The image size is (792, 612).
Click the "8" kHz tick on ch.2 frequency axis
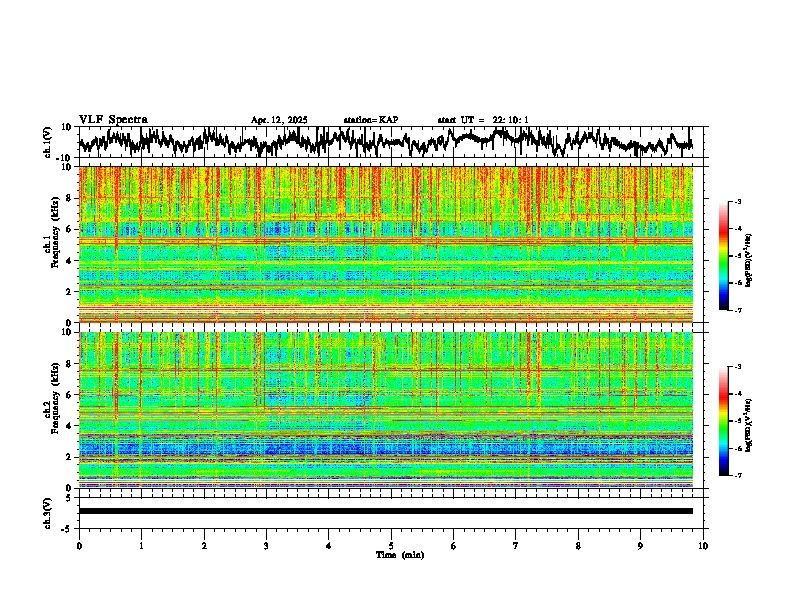70,364
